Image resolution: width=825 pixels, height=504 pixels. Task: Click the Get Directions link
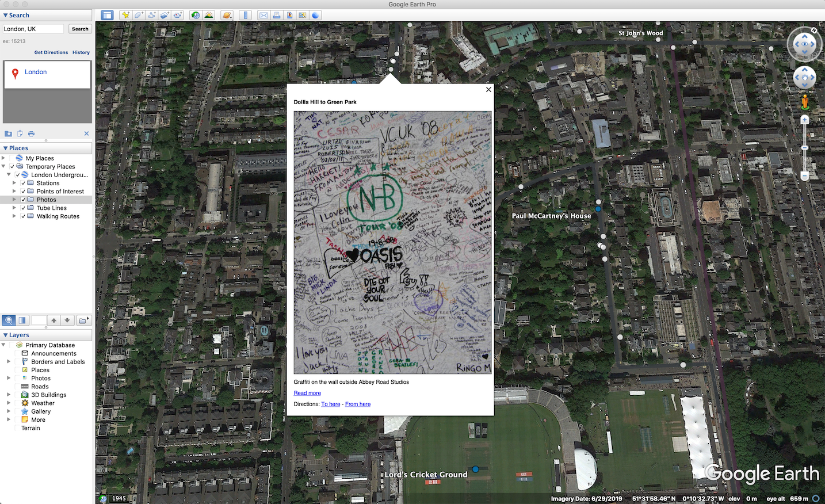click(x=51, y=52)
